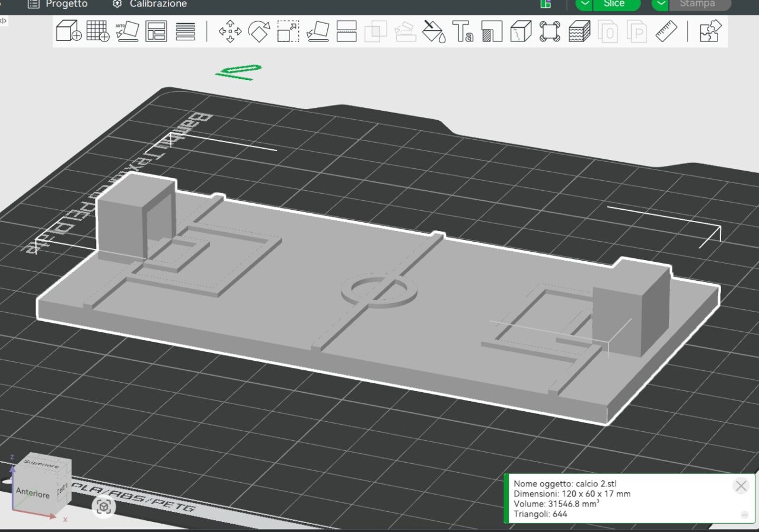Select the Scale tool
The width and height of the screenshot is (759, 532).
pyautogui.click(x=288, y=31)
